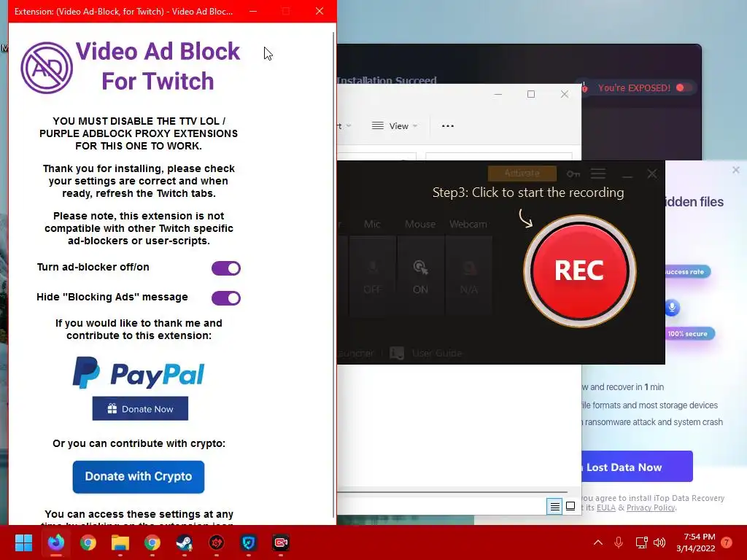Click the microphone icon in system tray

(x=619, y=542)
